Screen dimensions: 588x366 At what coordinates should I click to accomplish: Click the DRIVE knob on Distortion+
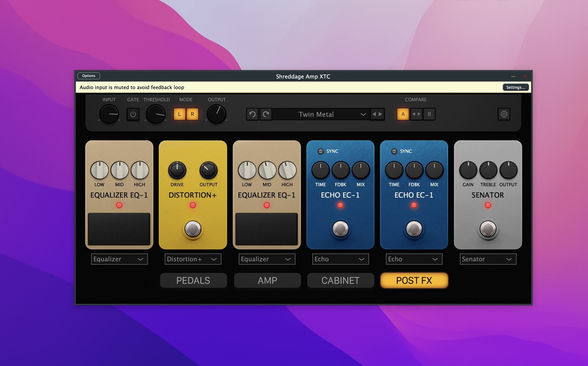pyautogui.click(x=177, y=170)
